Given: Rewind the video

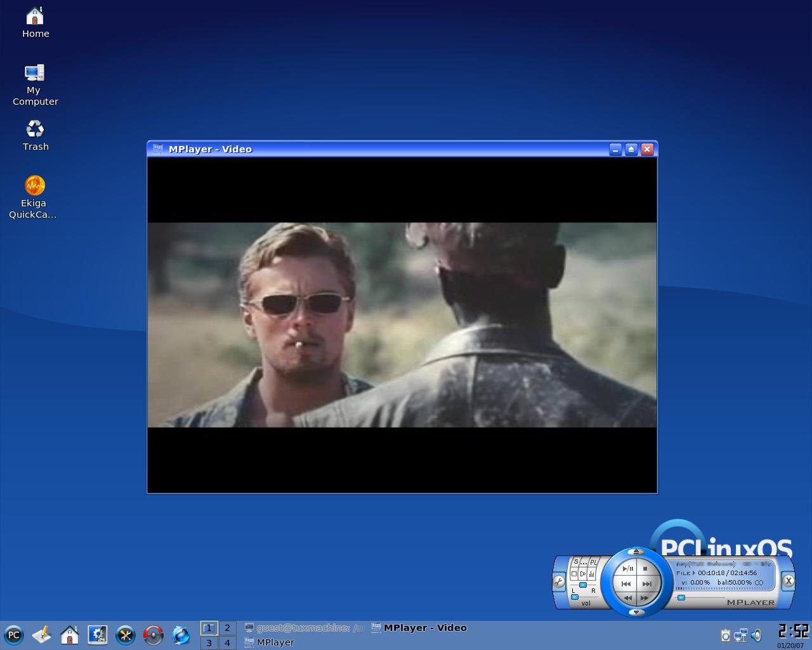Looking at the screenshot, I should click(628, 598).
